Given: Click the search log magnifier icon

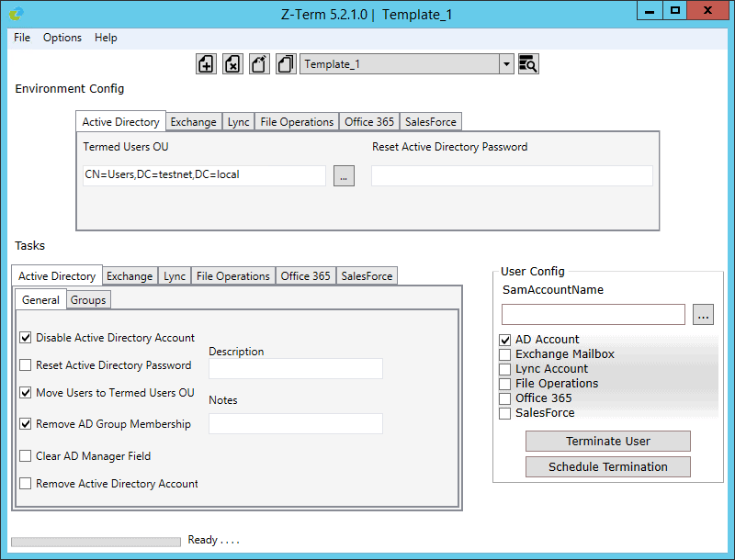Looking at the screenshot, I should pyautogui.click(x=528, y=63).
